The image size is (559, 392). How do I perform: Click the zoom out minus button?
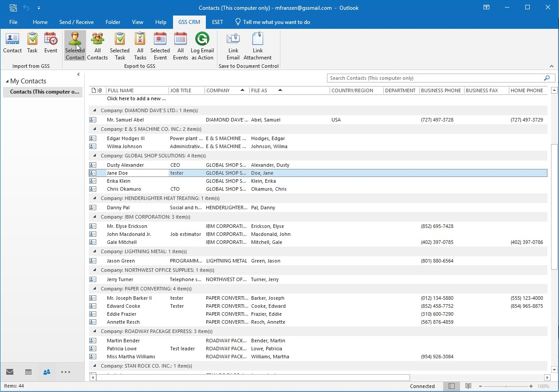pos(480,386)
